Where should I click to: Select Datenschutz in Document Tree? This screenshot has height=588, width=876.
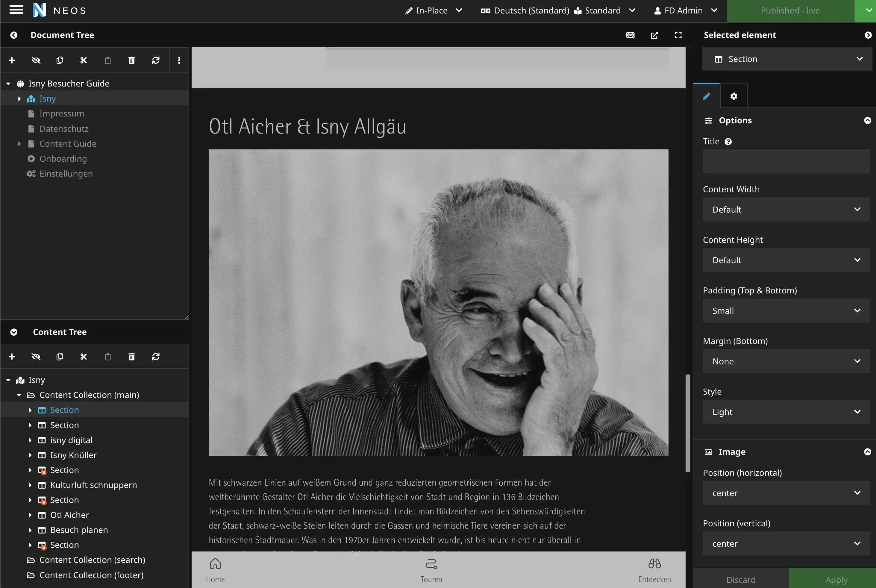point(64,129)
